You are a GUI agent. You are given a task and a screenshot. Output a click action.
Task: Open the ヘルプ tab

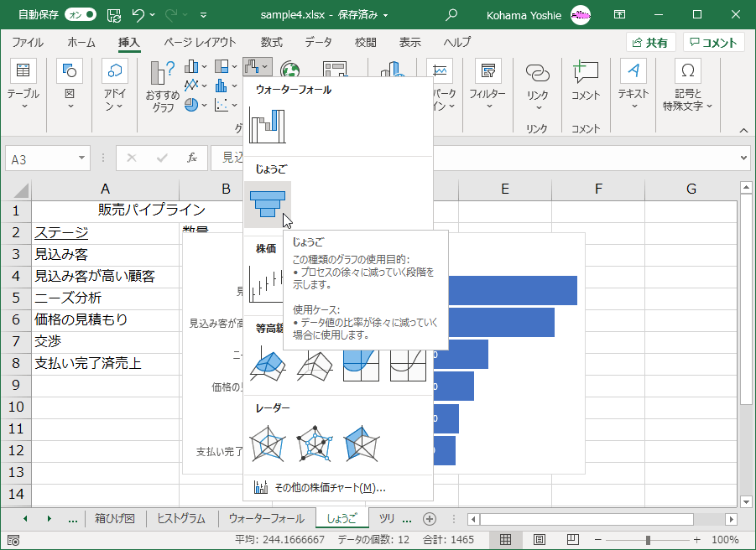(456, 43)
